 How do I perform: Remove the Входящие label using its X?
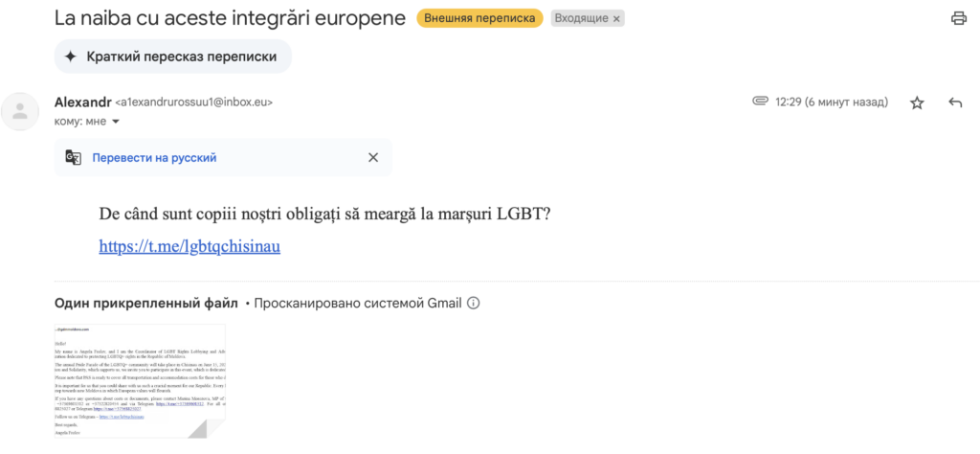pyautogui.click(x=616, y=19)
